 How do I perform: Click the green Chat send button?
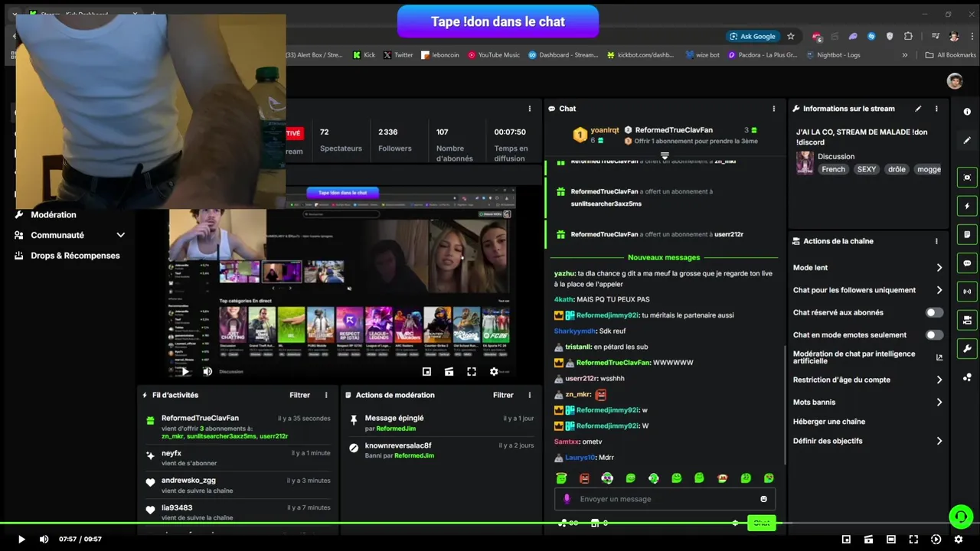pyautogui.click(x=762, y=523)
